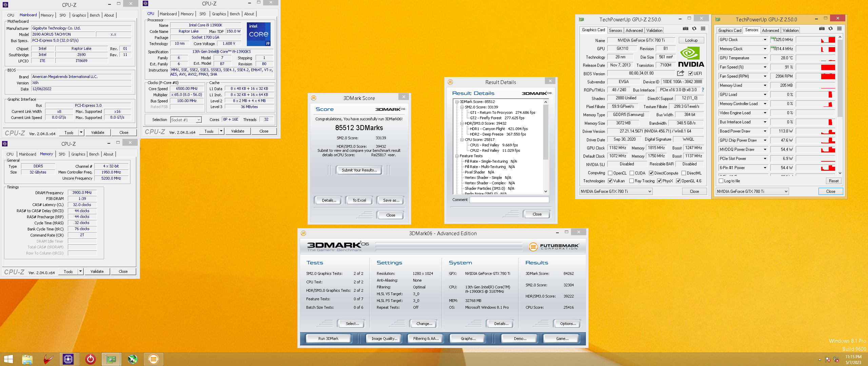The width and height of the screenshot is (868, 366).
Task: Switch to Sensors tab in Graphics Card window
Action: point(615,30)
